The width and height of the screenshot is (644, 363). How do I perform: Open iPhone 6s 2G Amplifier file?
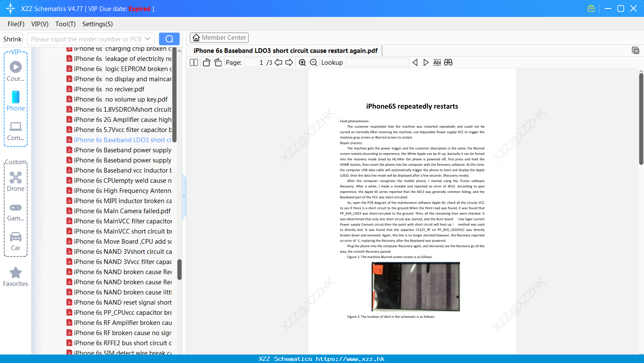[119, 120]
